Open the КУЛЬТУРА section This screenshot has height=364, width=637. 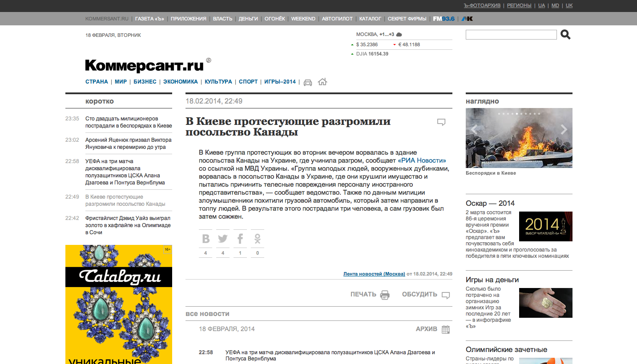[x=218, y=82]
